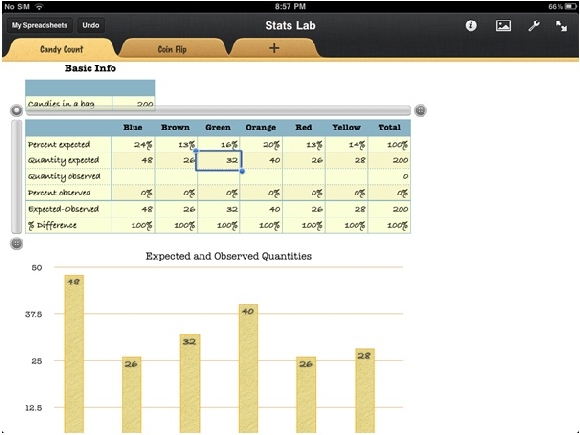Image resolution: width=580 pixels, height=435 pixels.
Task: Tap the add-column handle right of table
Action: (420, 110)
